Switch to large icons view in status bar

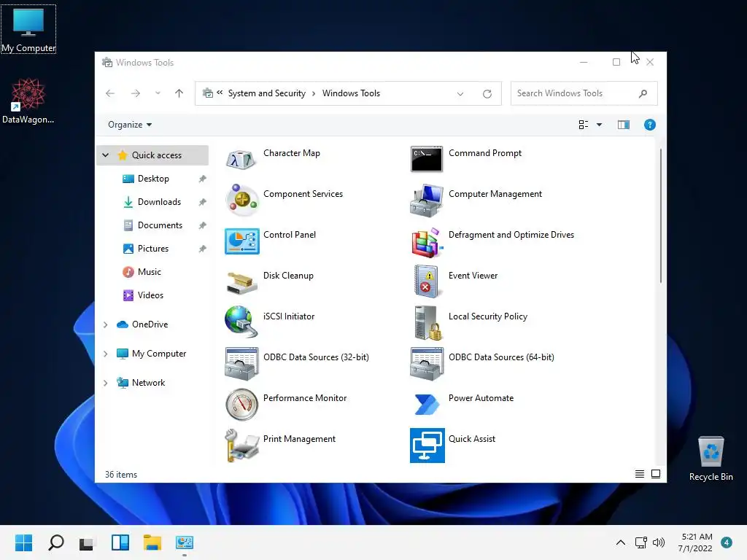(656, 474)
